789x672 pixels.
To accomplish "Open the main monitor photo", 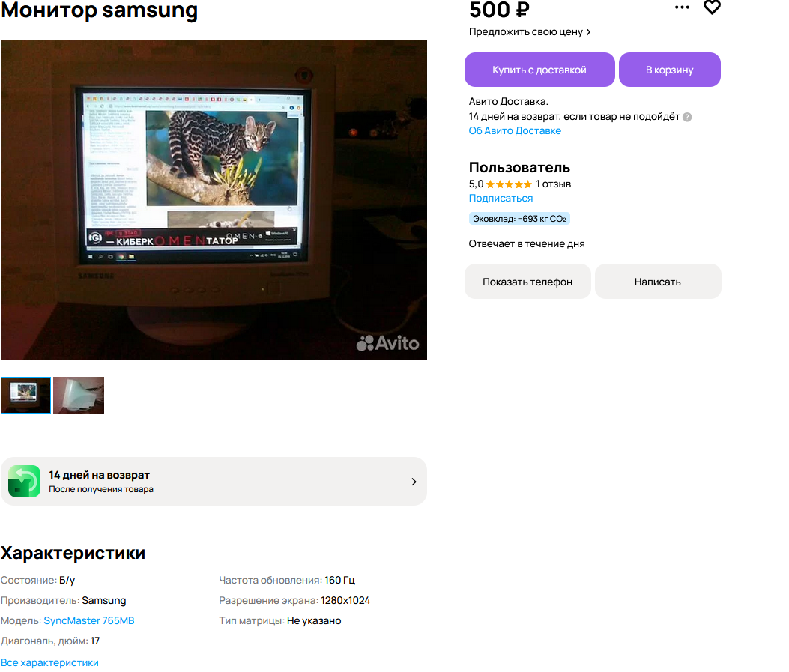I will [214, 200].
